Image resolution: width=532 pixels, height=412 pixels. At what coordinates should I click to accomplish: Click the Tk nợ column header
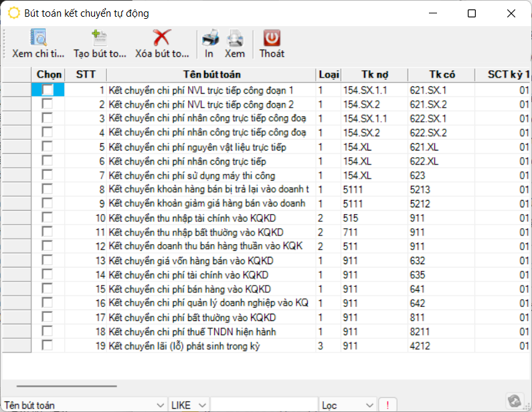(374, 74)
